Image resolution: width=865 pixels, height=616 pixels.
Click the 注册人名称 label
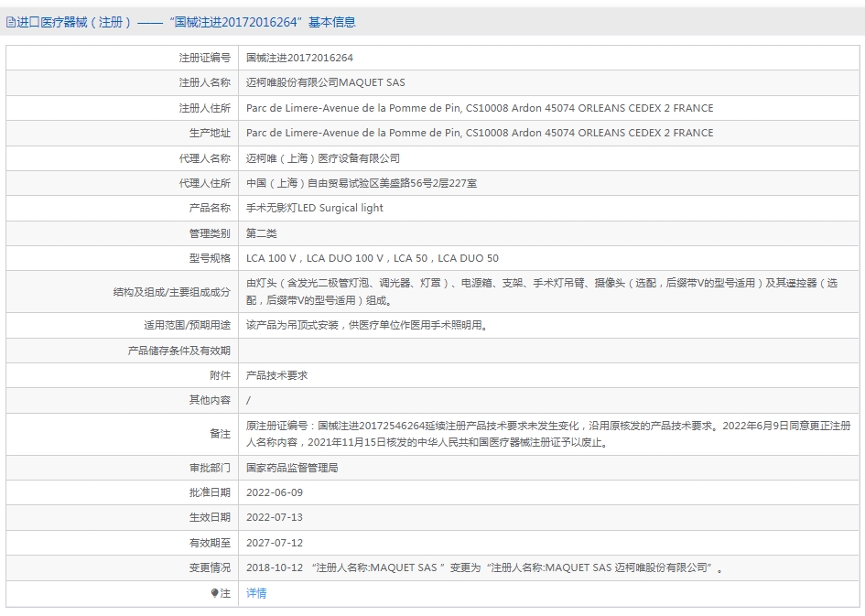tap(205, 82)
